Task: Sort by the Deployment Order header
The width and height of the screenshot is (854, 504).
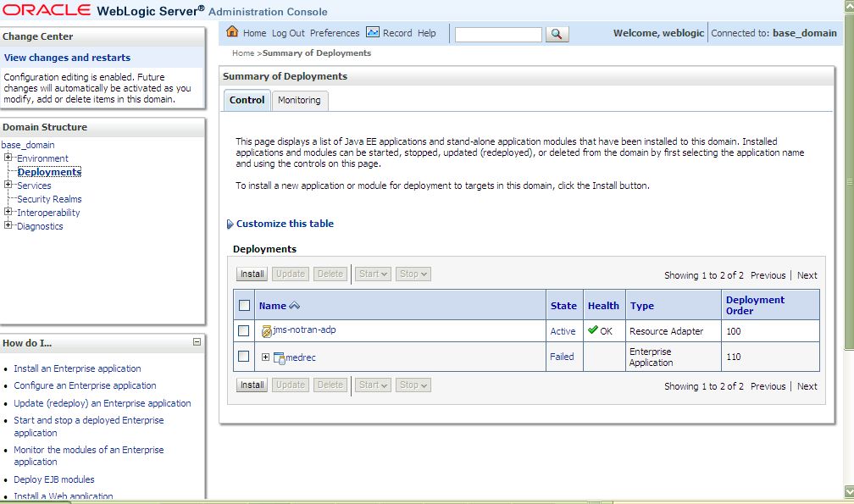Action: (x=755, y=305)
